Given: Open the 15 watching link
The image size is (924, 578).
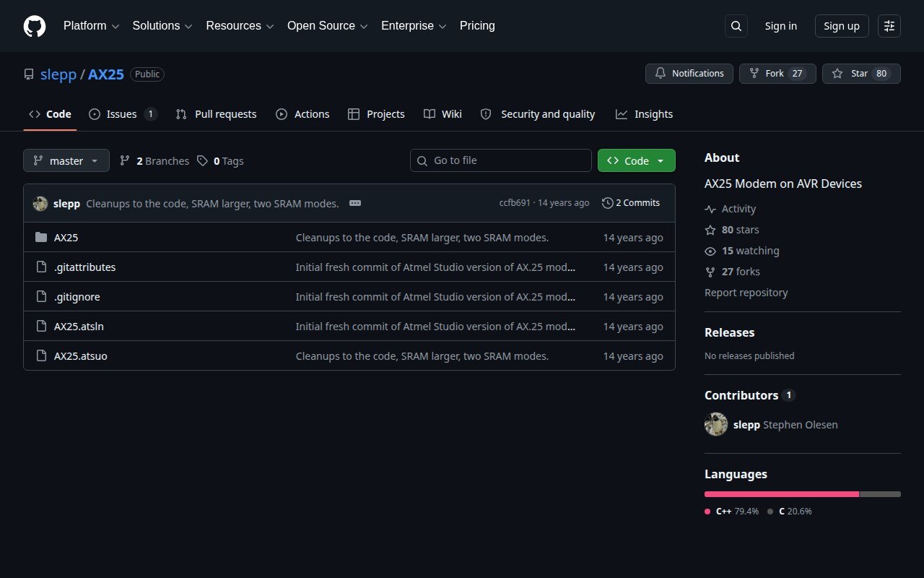Looking at the screenshot, I should click(742, 251).
